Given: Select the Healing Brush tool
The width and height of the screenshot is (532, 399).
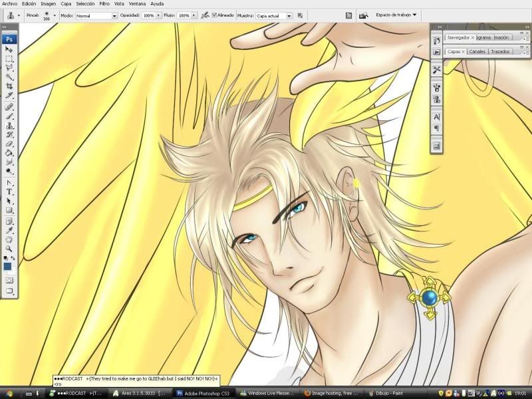Looking at the screenshot, I should tap(9, 107).
